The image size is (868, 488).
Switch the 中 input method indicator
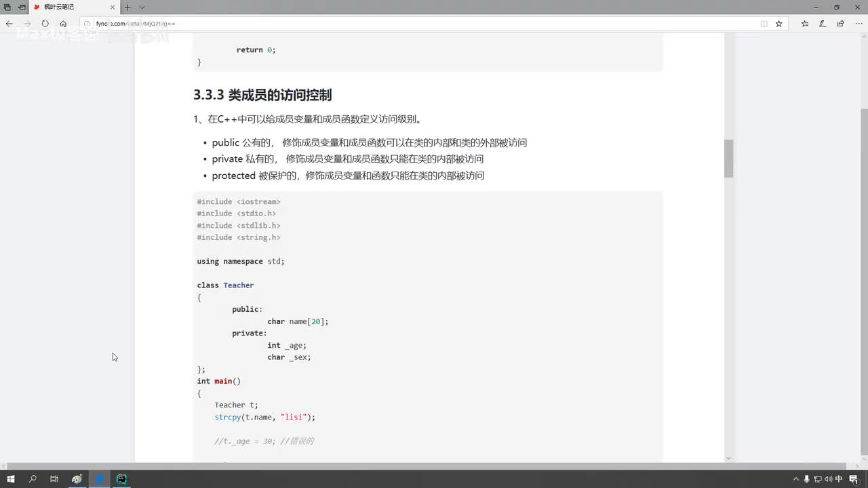(x=839, y=479)
